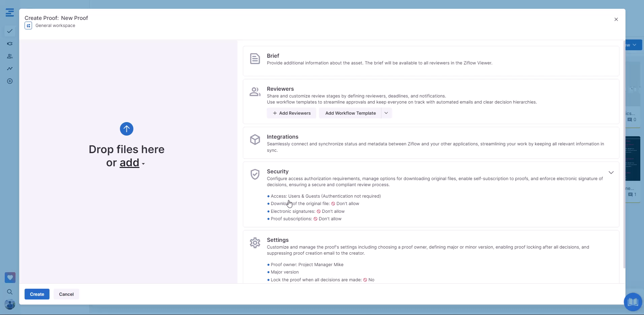Click Proof subscriptions: Don't allow line
Image resolution: width=644 pixels, height=315 pixels.
click(306, 219)
